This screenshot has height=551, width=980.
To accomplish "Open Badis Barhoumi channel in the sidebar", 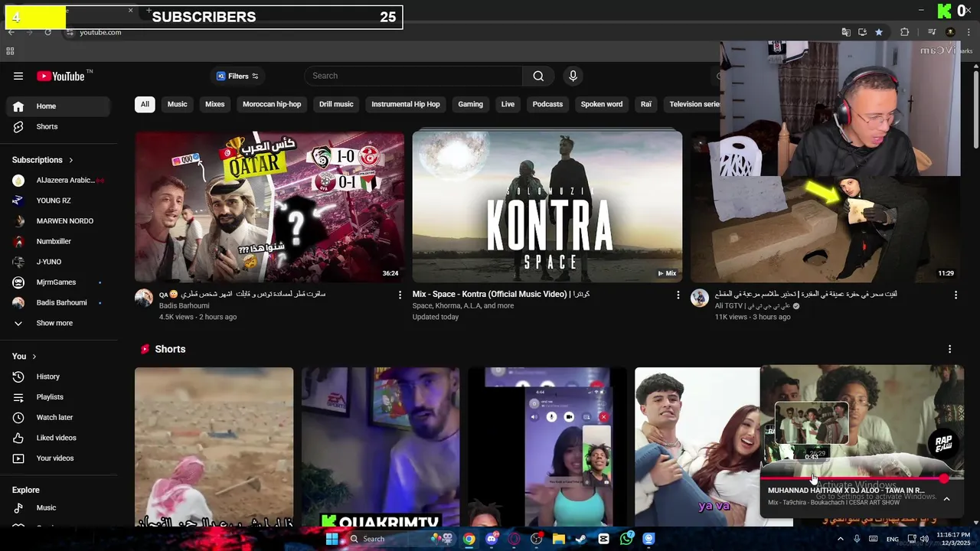I will [x=58, y=302].
